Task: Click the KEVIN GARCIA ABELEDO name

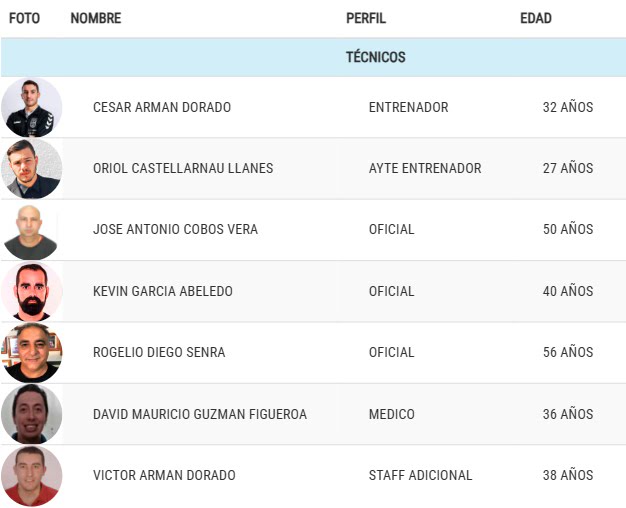Action: click(163, 291)
